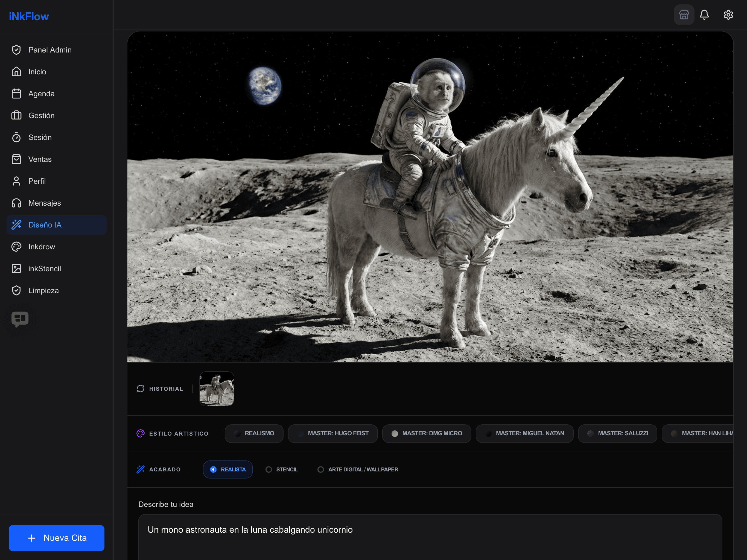The image size is (747, 560).
Task: Open the history thumbnail of monkey unicorn
Action: (x=217, y=389)
